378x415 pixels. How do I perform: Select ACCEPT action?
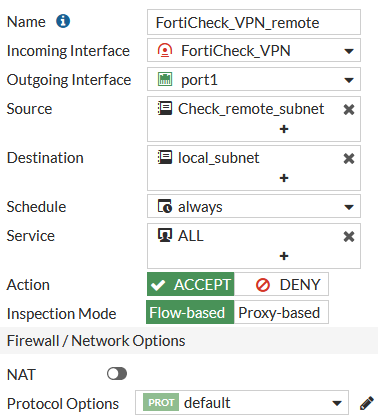point(190,284)
